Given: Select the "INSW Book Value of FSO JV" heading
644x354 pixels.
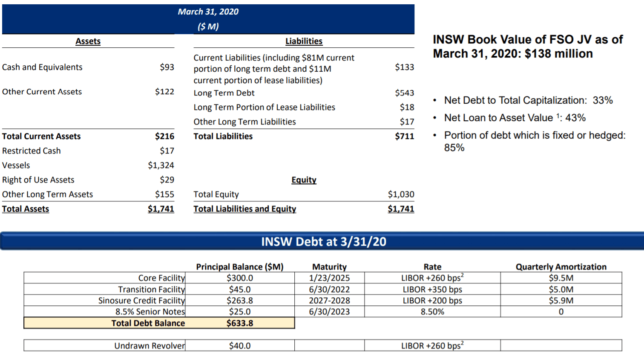Looking at the screenshot, I should [x=528, y=46].
